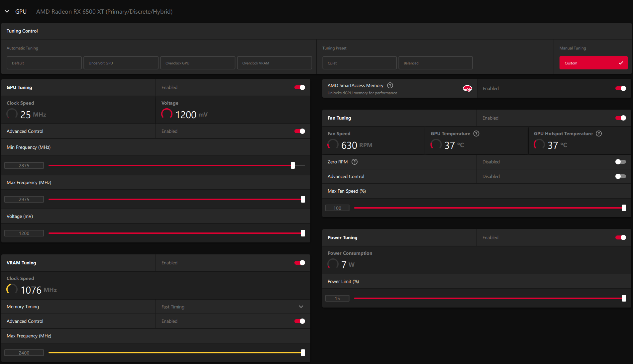Open Memory Timing dropdown
The image size is (633, 364).
(233, 307)
